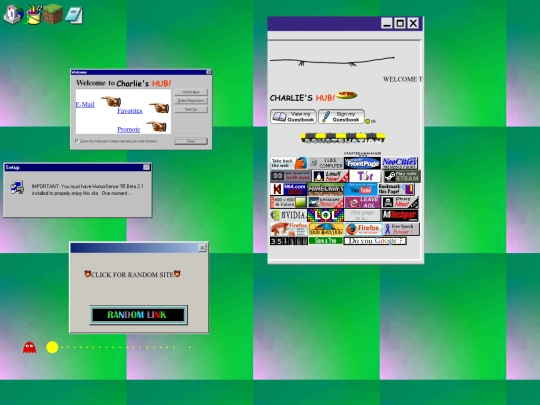Click the red Pac-Man ghost
Screen dimensions: 540x405
[x=29, y=347]
